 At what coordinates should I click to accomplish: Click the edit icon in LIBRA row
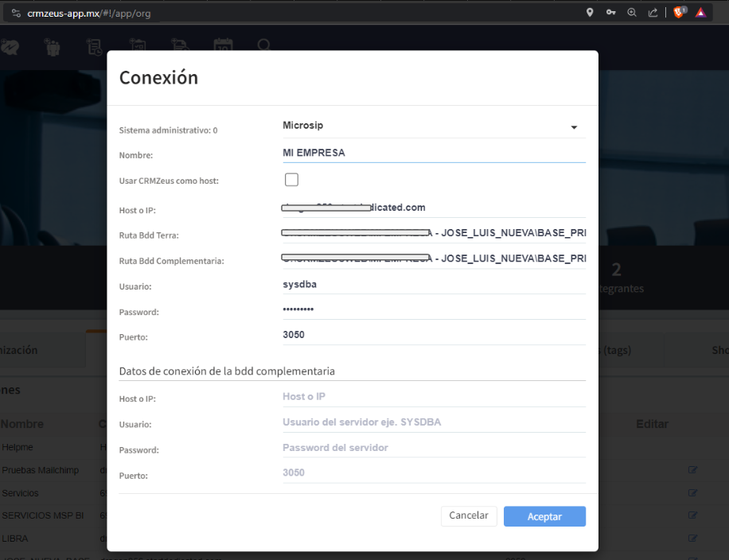pyautogui.click(x=692, y=539)
